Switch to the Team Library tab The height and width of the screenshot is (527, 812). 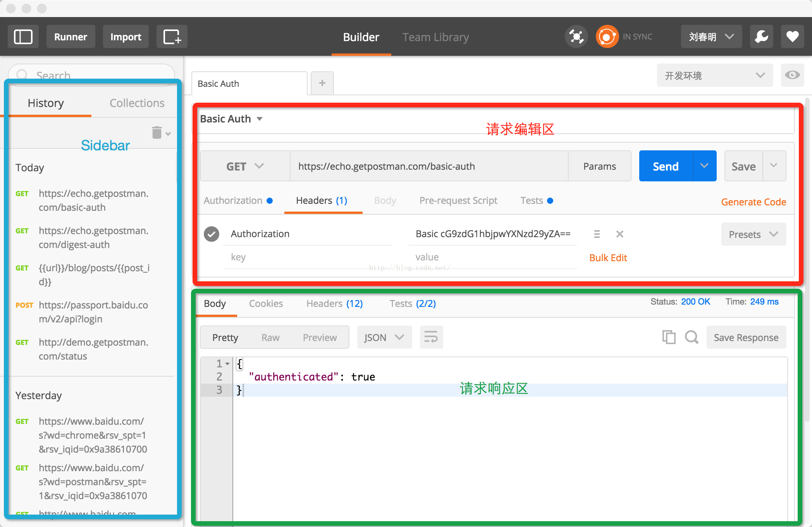[x=435, y=37]
